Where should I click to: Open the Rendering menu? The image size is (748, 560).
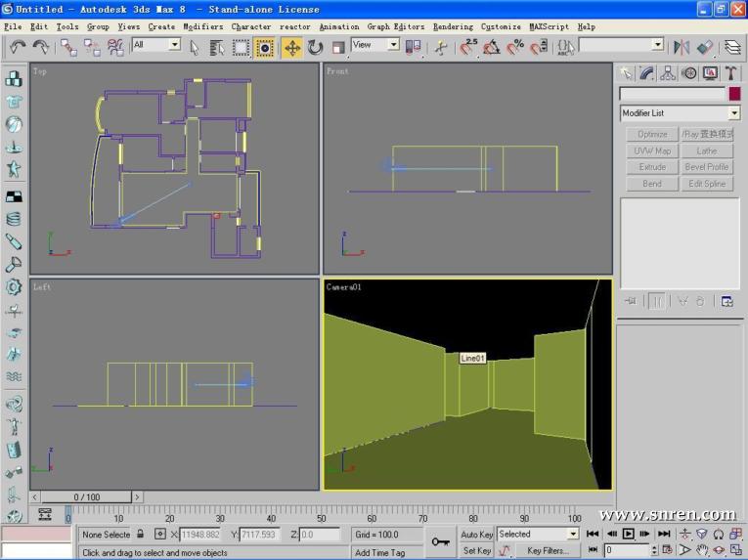coord(453,26)
